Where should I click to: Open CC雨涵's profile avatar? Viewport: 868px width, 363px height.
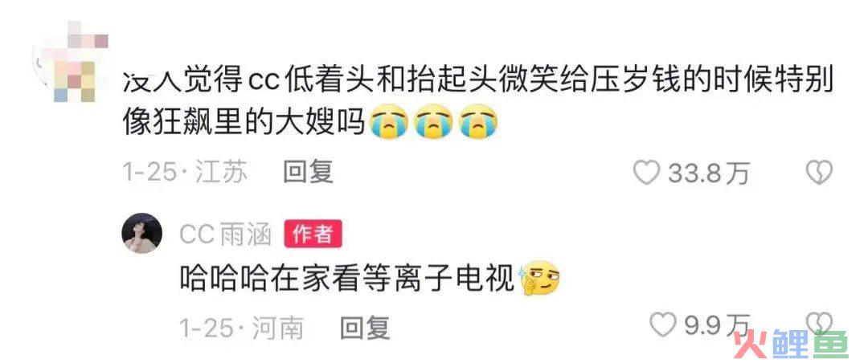coord(141,233)
